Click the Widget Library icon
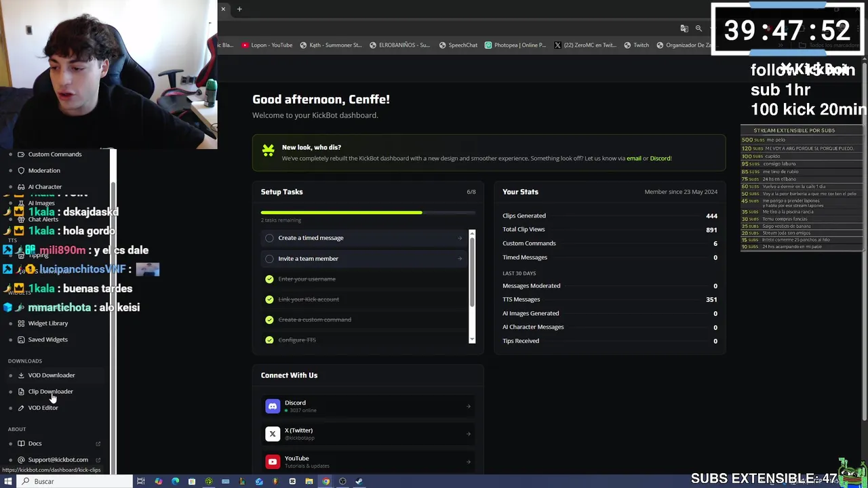The width and height of the screenshot is (868, 488). (21, 323)
